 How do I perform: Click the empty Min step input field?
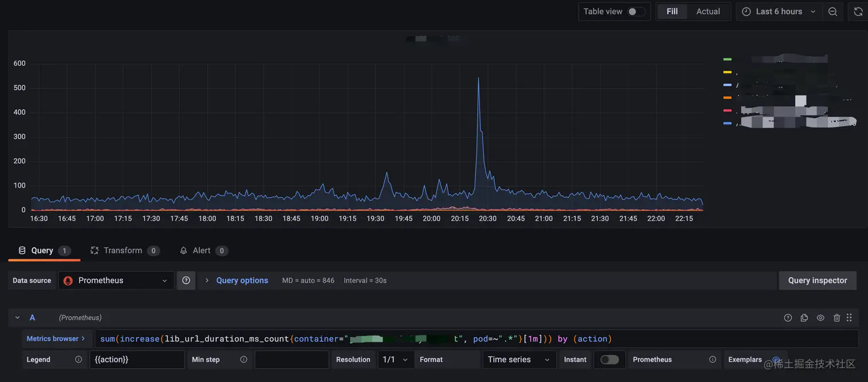(x=292, y=360)
